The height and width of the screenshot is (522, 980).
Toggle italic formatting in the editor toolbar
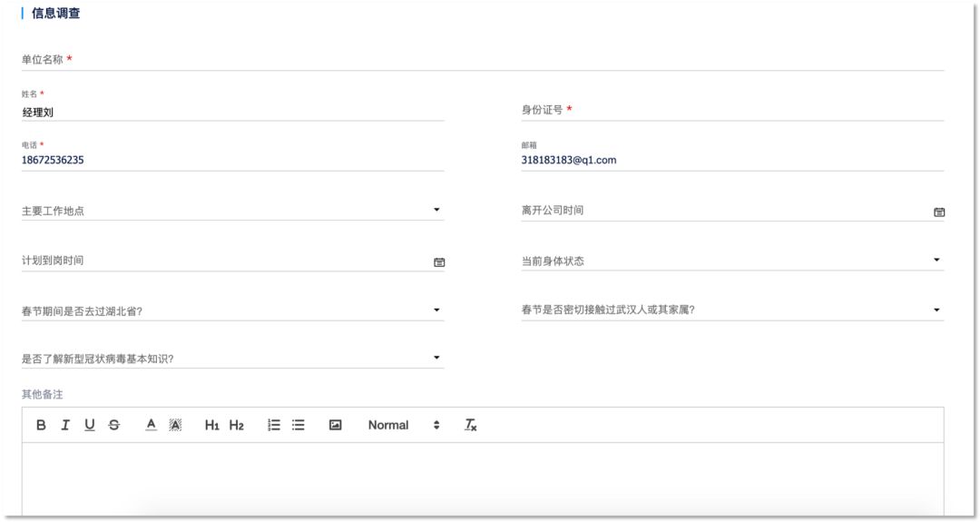click(65, 425)
